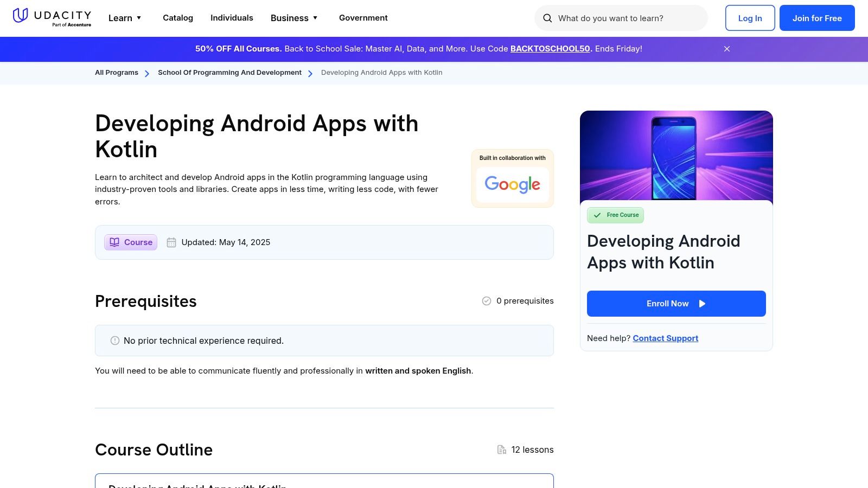The height and width of the screenshot is (488, 868).
Task: Click the 'Built in collaboration with' label
Action: point(513,158)
